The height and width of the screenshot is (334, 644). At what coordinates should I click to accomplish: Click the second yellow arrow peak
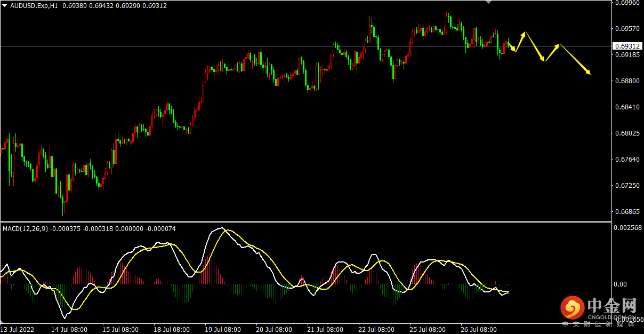coord(559,44)
